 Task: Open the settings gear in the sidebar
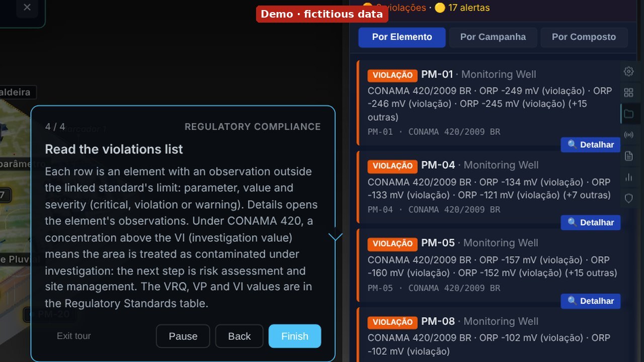[x=628, y=71]
